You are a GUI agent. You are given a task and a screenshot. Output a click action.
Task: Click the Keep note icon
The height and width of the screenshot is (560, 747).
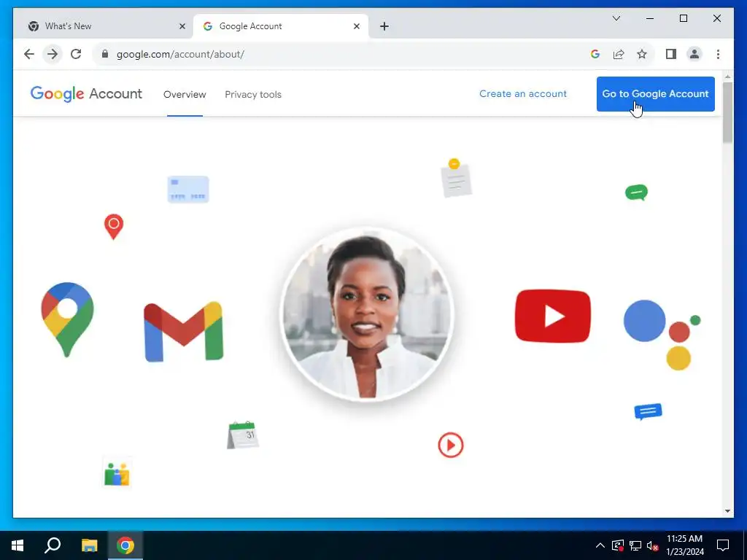pyautogui.click(x=456, y=178)
